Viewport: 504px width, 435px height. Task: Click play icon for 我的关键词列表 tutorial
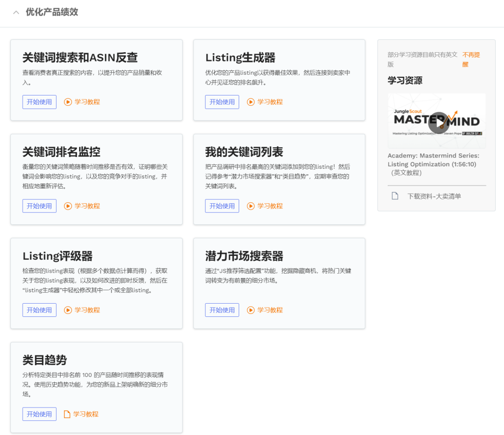tap(251, 206)
